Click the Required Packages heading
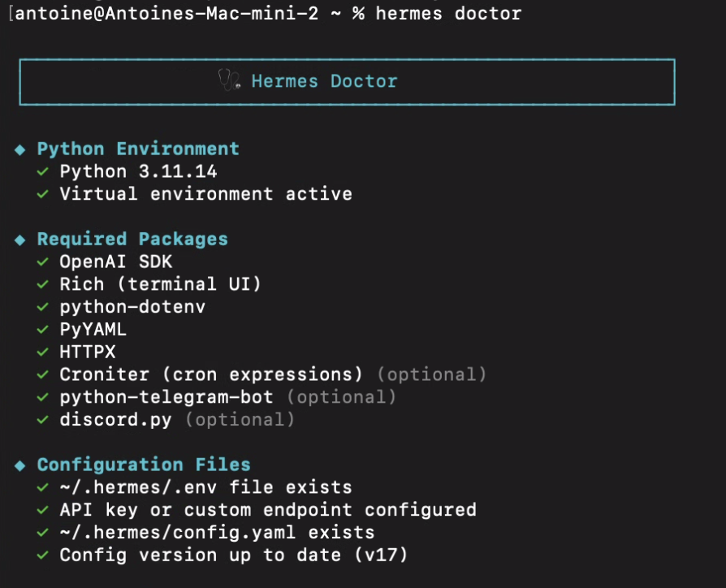 click(x=132, y=240)
